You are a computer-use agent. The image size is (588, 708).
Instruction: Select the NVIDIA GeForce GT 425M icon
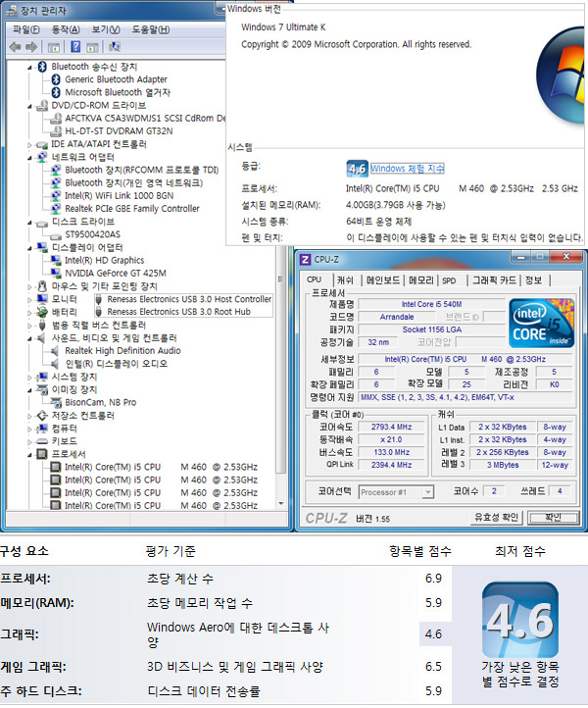[x=56, y=274]
